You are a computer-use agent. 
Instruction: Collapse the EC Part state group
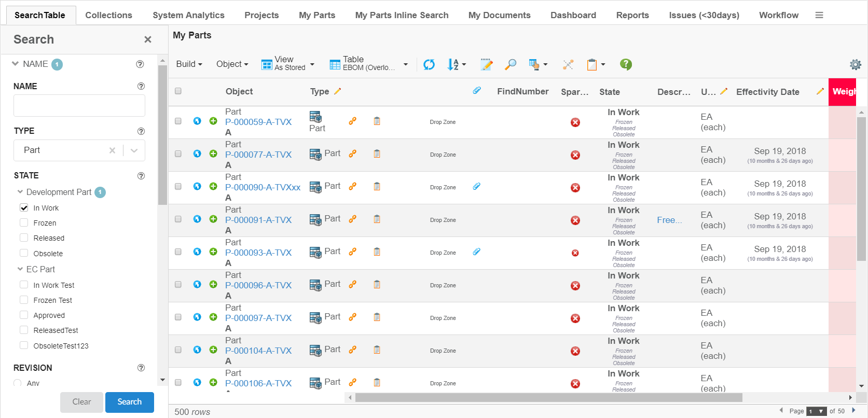[x=20, y=269]
